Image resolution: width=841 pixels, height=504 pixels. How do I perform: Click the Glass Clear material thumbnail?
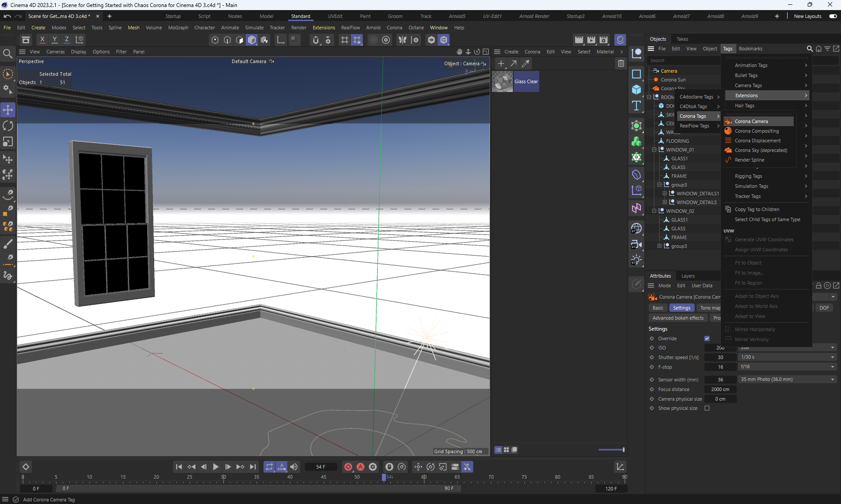pos(502,81)
